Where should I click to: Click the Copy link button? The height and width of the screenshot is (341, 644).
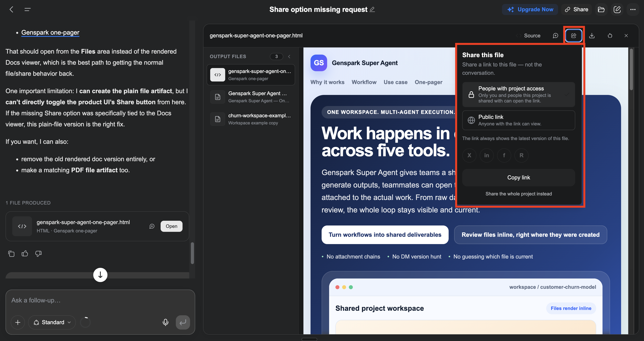[519, 177]
